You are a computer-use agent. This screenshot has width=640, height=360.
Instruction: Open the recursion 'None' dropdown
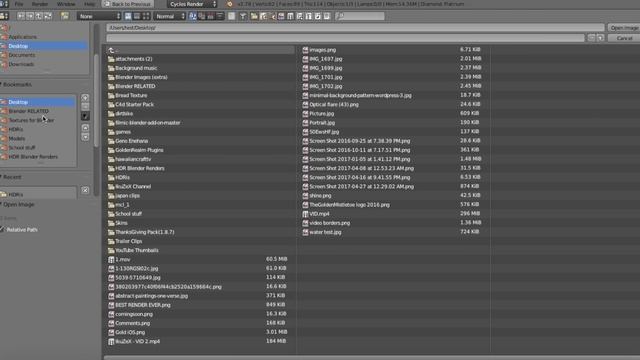point(99,16)
